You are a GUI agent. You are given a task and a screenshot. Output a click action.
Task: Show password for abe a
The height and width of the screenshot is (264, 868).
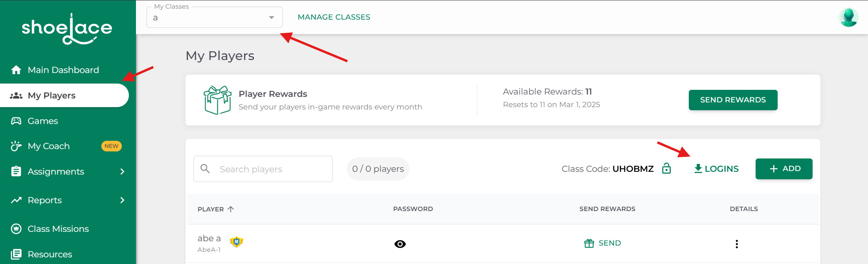tap(400, 244)
